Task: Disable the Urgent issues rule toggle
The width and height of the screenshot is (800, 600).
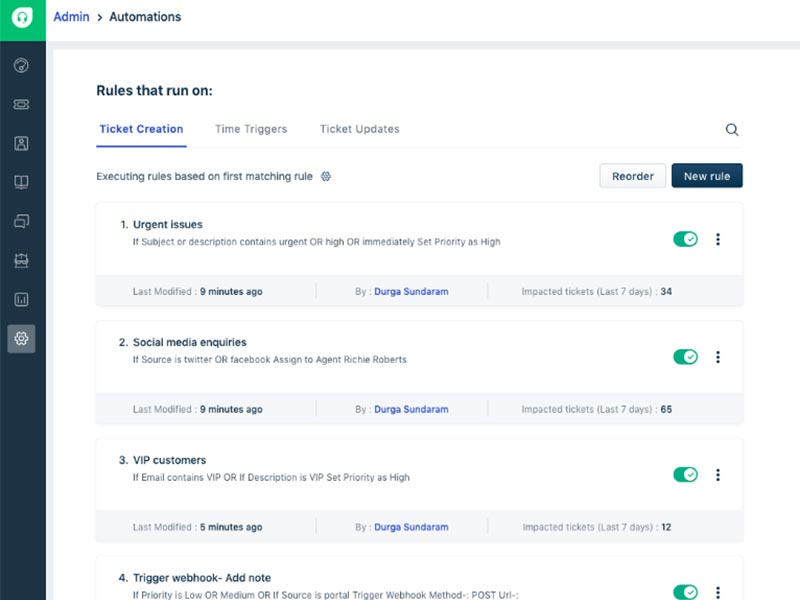Action: coord(685,238)
